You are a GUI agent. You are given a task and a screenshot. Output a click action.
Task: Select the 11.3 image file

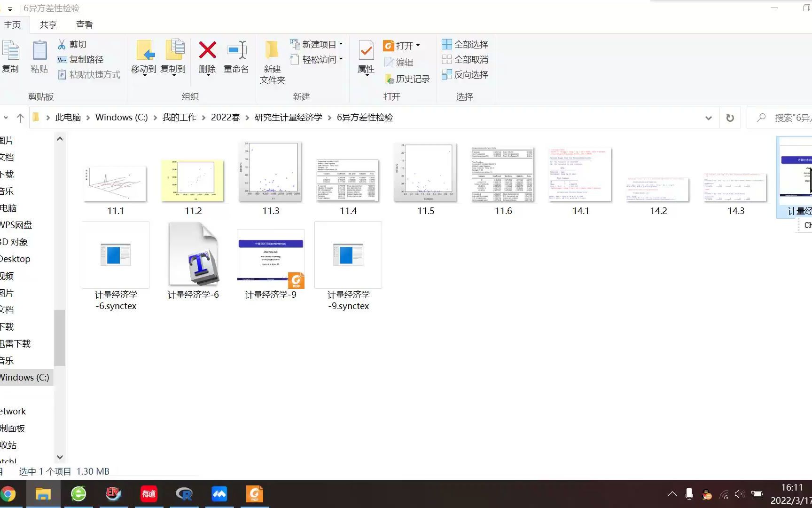[x=271, y=172]
